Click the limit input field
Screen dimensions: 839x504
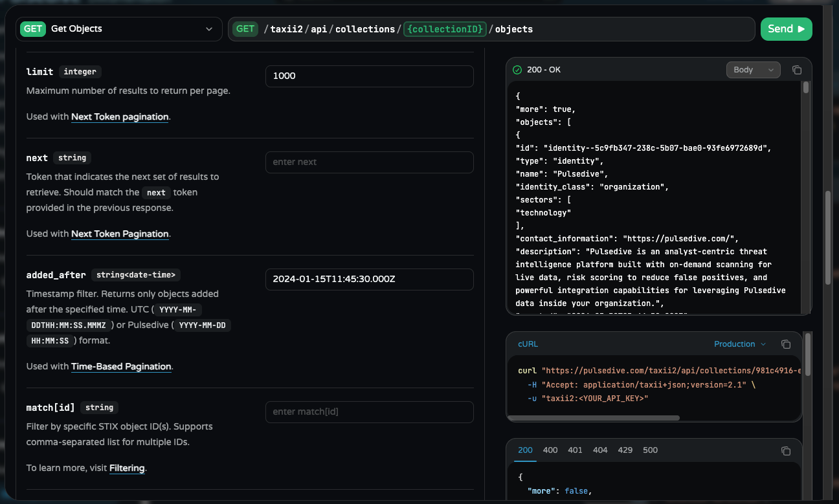point(369,76)
